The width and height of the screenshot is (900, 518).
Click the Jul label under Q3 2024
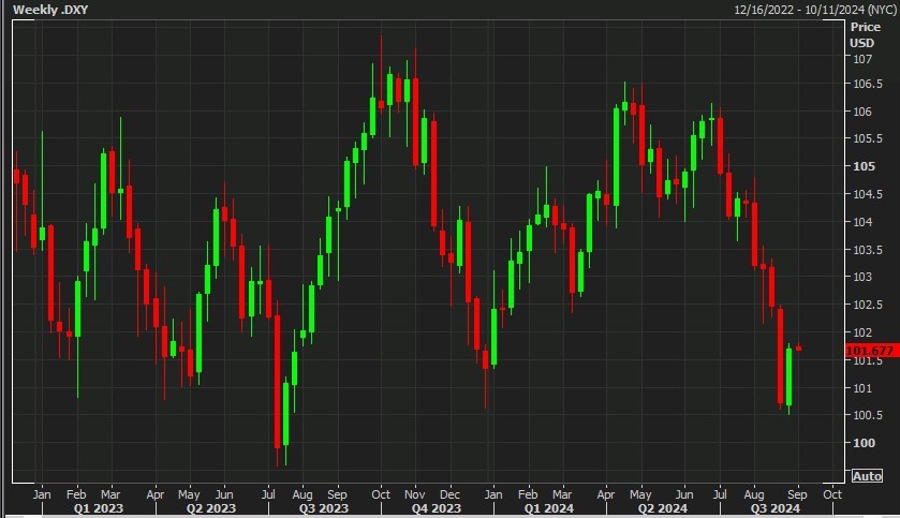[720, 494]
